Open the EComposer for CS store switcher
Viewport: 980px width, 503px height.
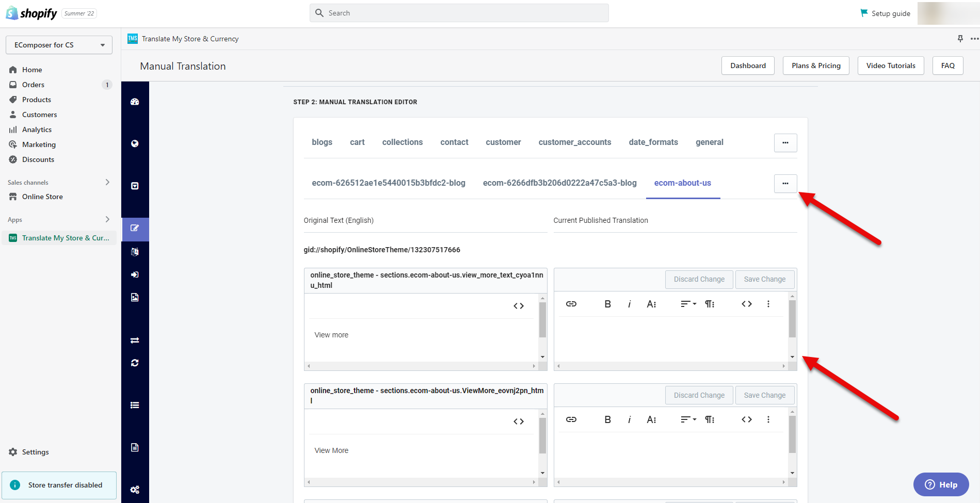[58, 45]
